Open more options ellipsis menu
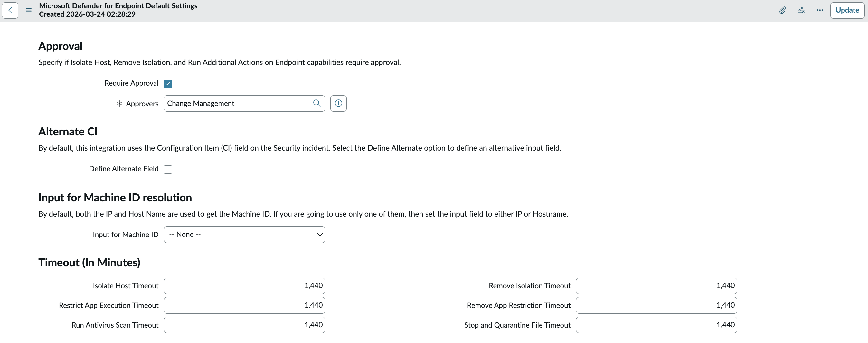868x343 pixels. pyautogui.click(x=820, y=10)
